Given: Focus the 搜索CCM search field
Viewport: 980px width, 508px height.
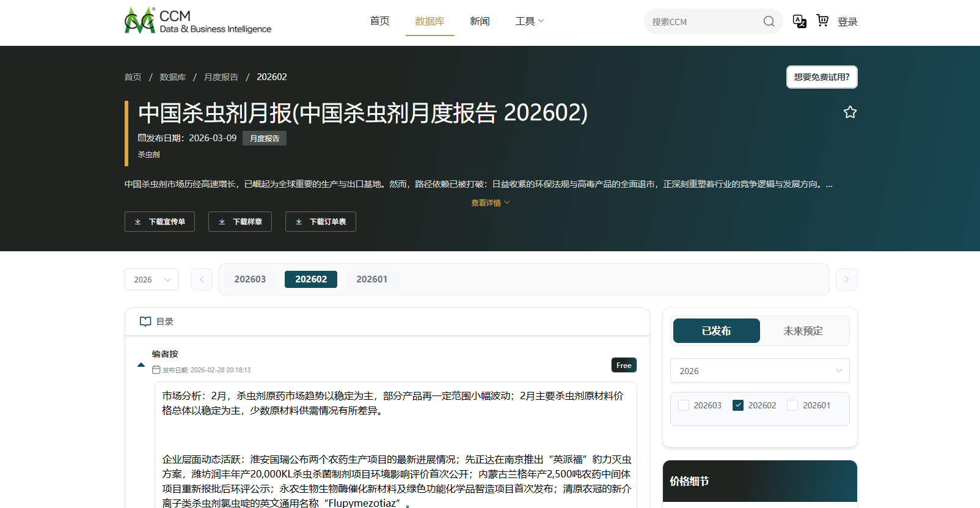Looking at the screenshot, I should (x=703, y=21).
